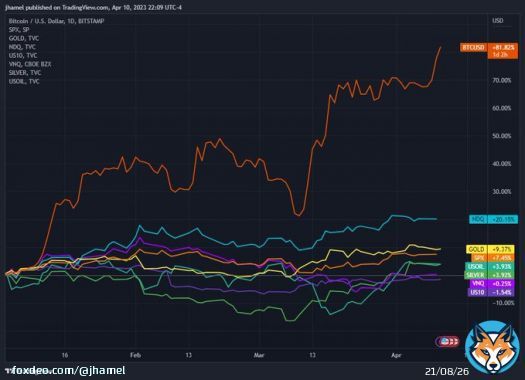Viewport: 525px width, 380px height.
Task: Click the USD currency label on price axis
Action: [x=498, y=21]
